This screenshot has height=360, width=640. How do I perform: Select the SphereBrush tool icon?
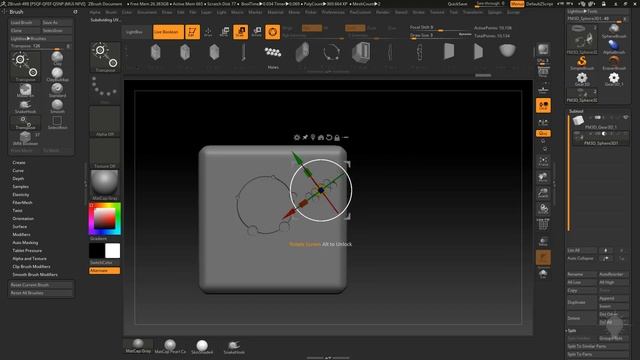614,31
